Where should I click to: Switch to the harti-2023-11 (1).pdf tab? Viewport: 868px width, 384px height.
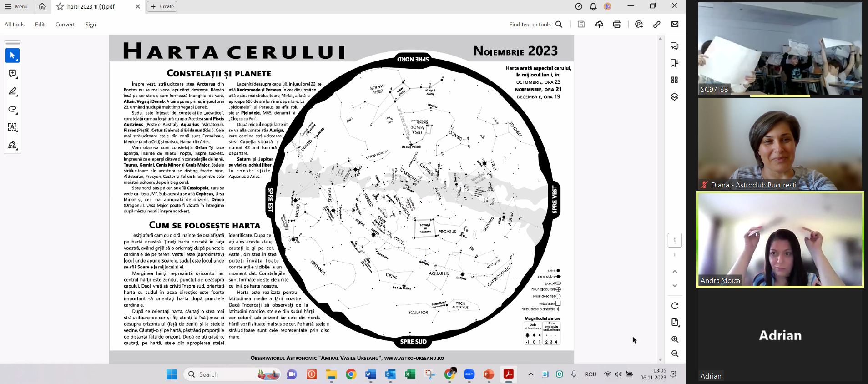98,6
